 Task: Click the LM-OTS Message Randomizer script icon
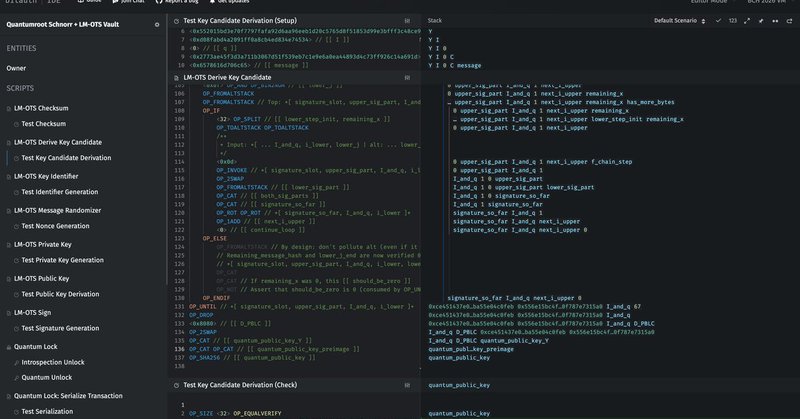click(x=9, y=211)
